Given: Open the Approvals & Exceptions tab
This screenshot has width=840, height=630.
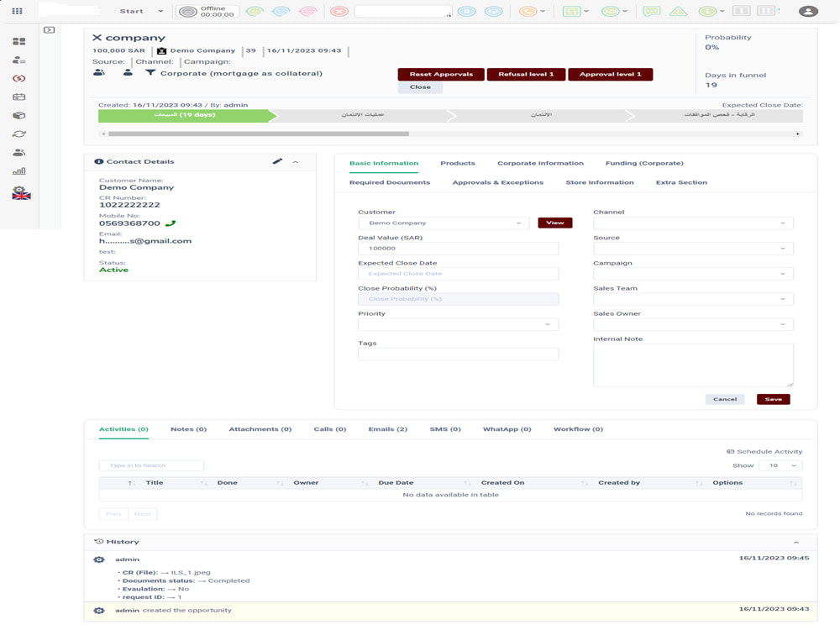Looking at the screenshot, I should pyautogui.click(x=497, y=182).
